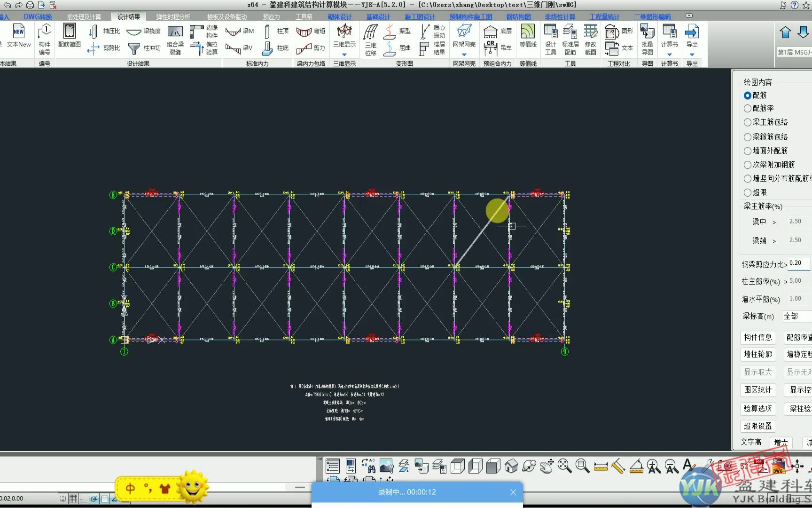
Task: Open the 工程量统计 menu tab
Action: 604,16
